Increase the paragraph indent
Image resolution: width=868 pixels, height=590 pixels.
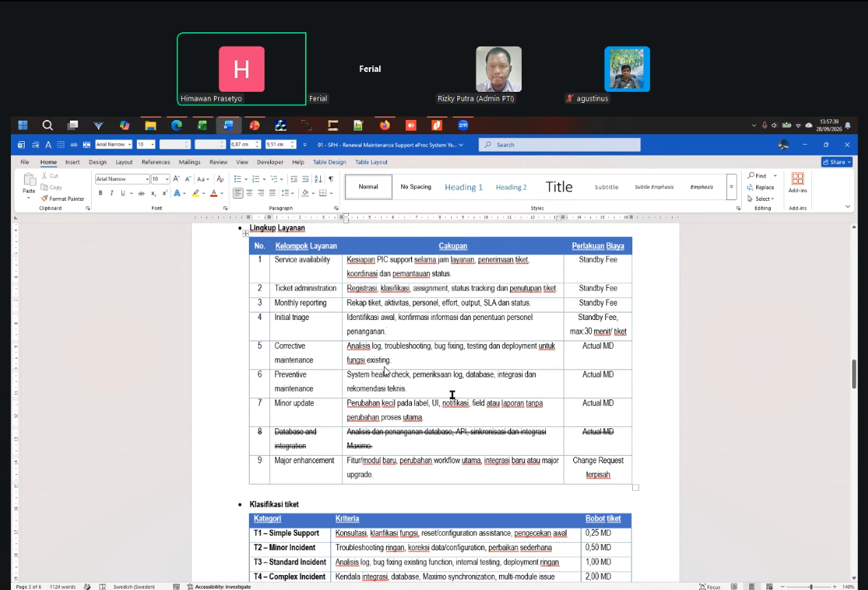[x=305, y=179]
